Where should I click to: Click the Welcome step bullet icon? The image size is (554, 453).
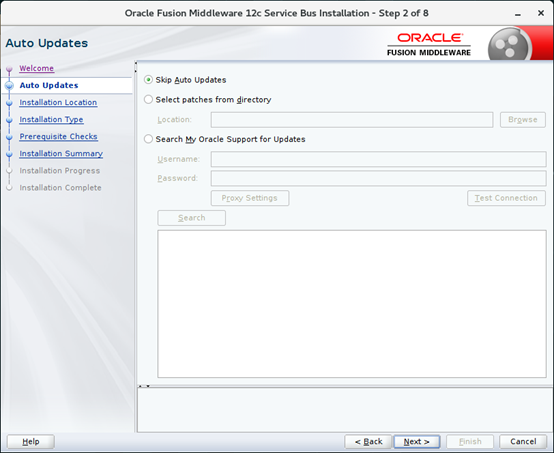point(10,69)
